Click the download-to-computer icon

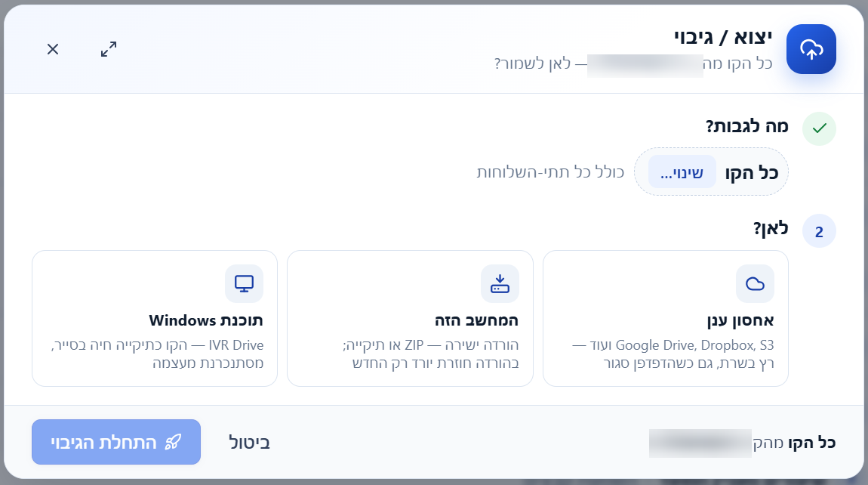(x=500, y=284)
